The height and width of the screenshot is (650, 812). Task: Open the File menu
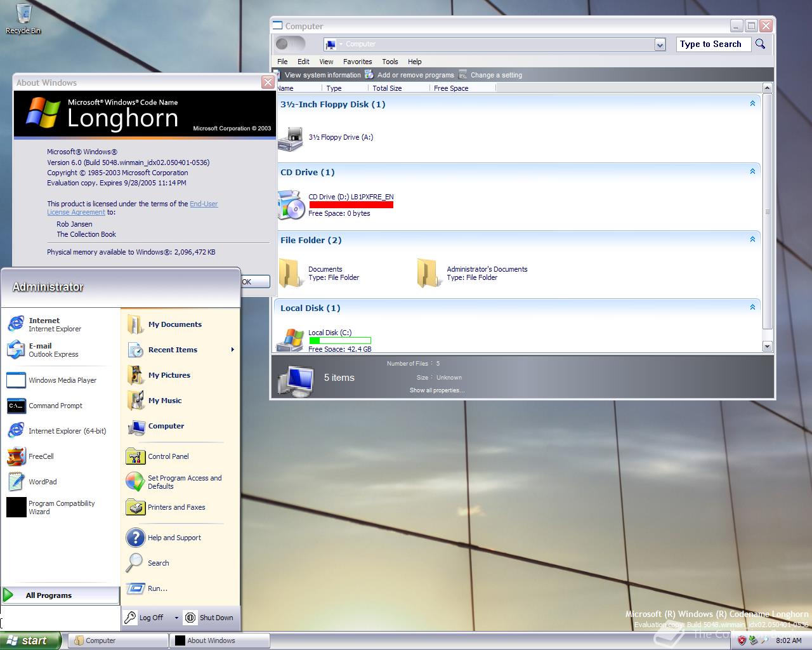(x=282, y=62)
